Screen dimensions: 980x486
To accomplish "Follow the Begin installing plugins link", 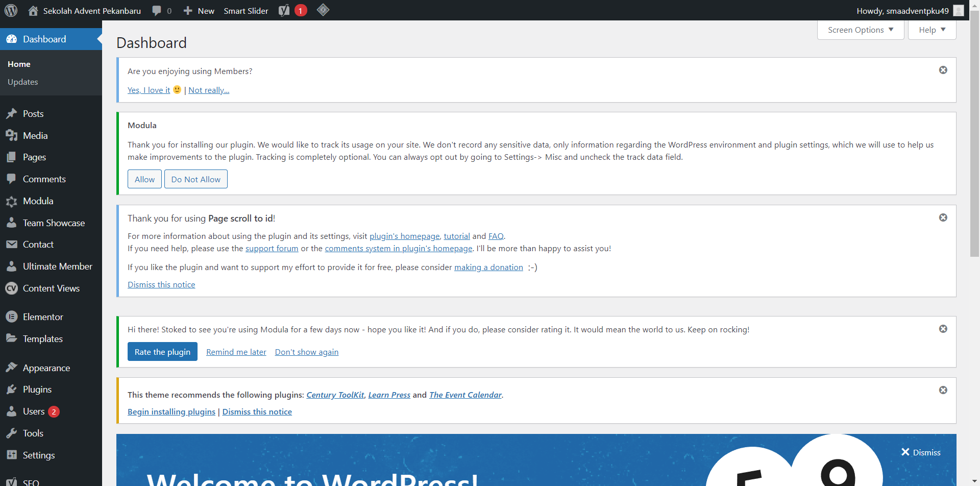I will [171, 412].
